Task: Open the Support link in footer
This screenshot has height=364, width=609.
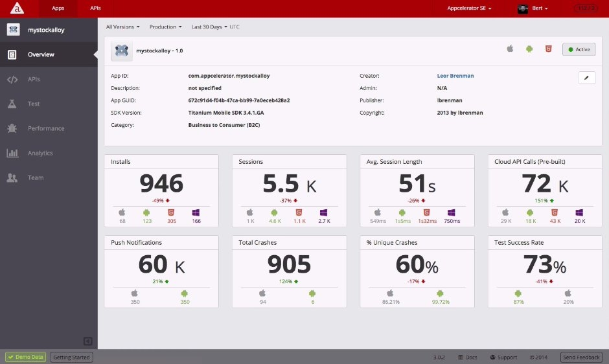Action: coord(503,357)
